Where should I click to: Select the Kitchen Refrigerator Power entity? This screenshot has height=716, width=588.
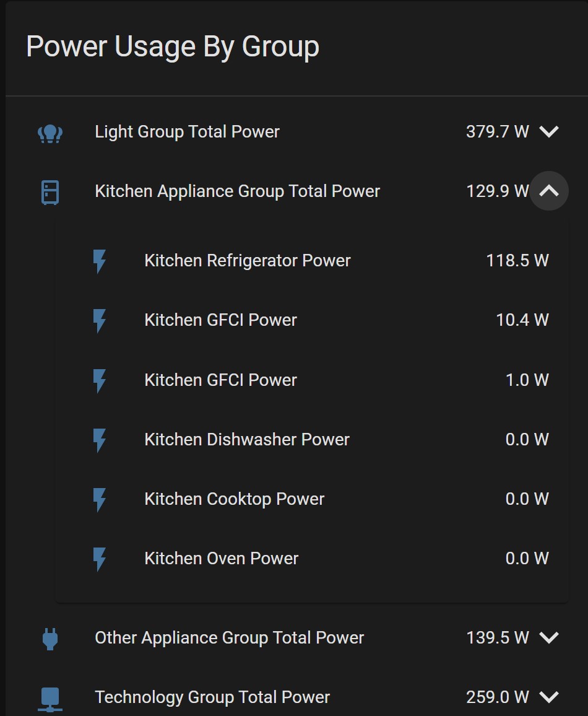click(246, 260)
